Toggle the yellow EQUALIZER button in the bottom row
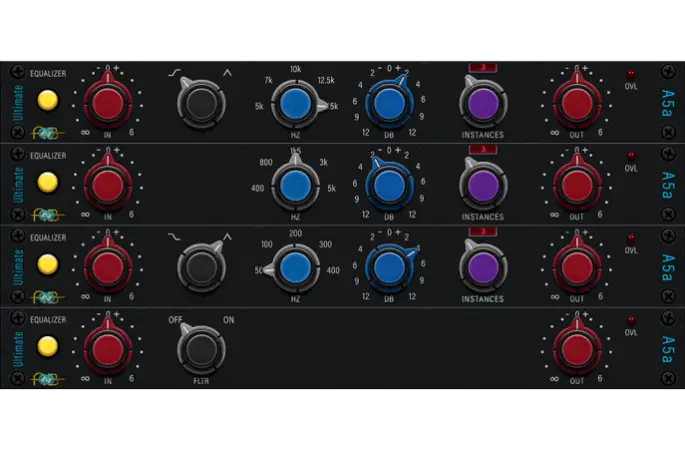 [x=45, y=346]
